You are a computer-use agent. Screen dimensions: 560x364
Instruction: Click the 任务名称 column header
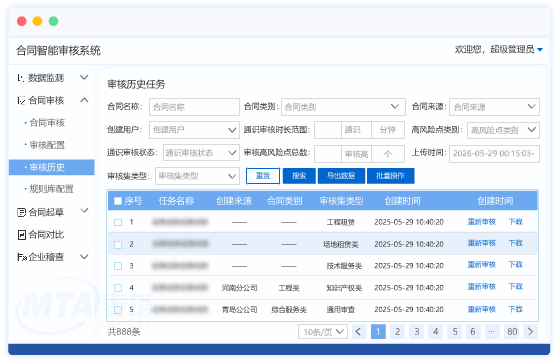[176, 201]
